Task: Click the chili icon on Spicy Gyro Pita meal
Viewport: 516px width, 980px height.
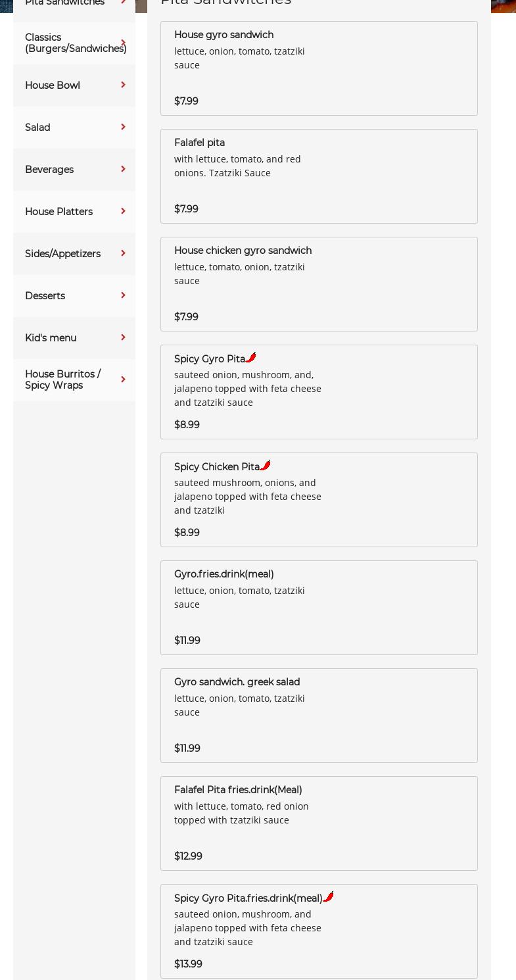Action: point(329,897)
